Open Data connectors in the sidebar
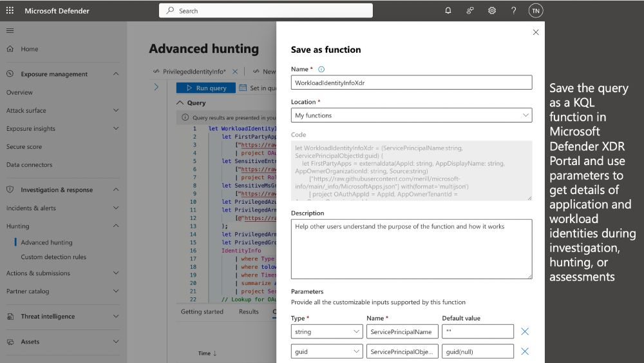The height and width of the screenshot is (363, 644). (29, 164)
